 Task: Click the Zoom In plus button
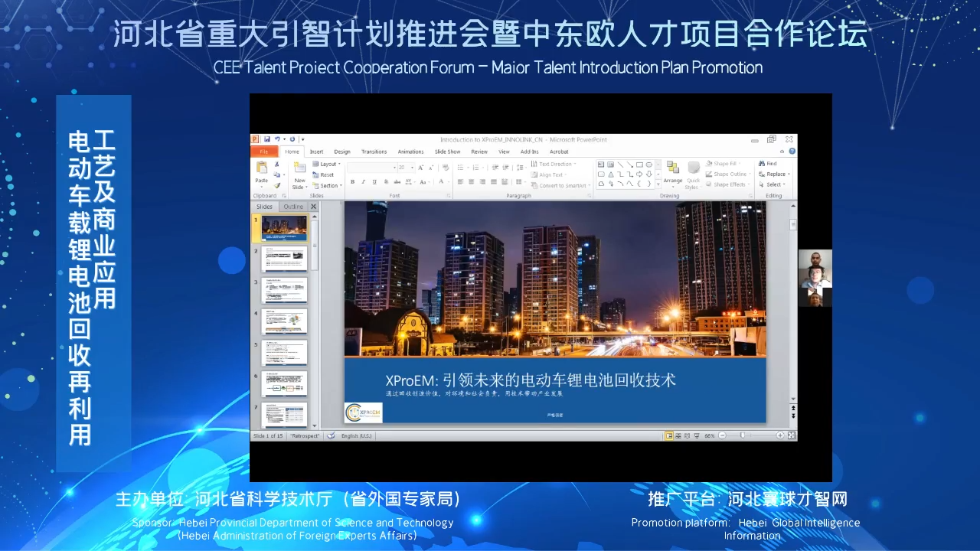click(x=780, y=435)
